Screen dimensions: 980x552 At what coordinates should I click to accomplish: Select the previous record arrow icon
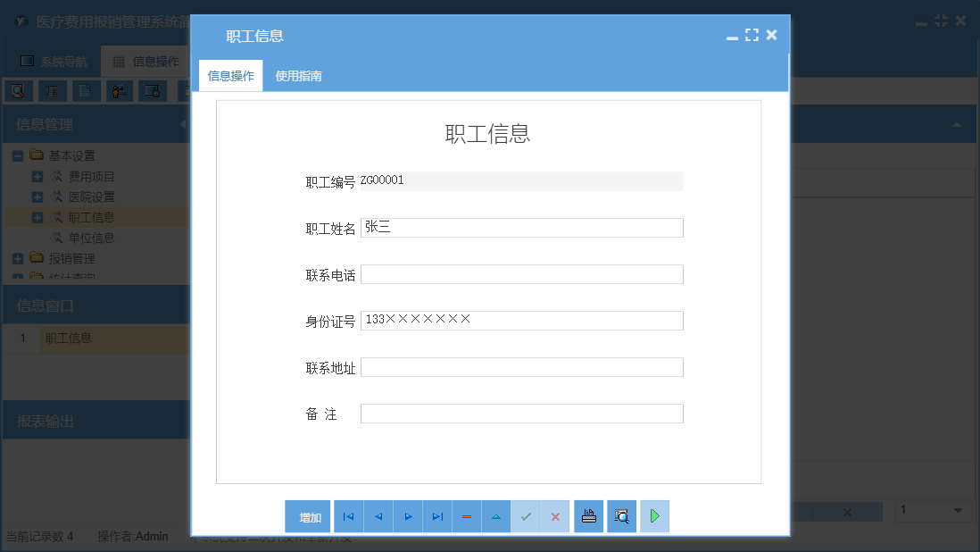pos(378,516)
